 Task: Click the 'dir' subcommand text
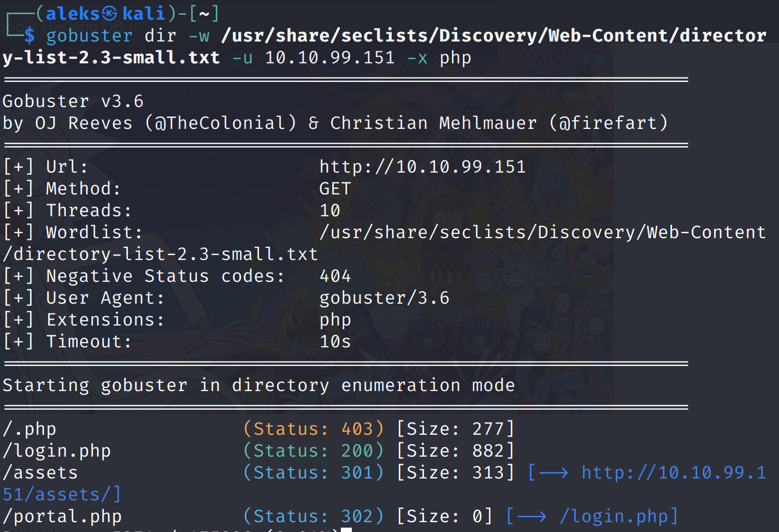coord(161,36)
